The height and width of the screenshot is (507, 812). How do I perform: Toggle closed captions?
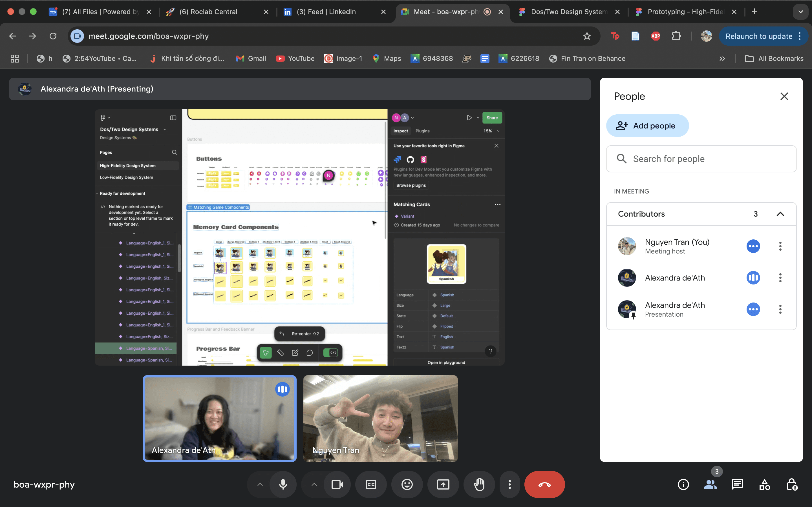click(371, 484)
